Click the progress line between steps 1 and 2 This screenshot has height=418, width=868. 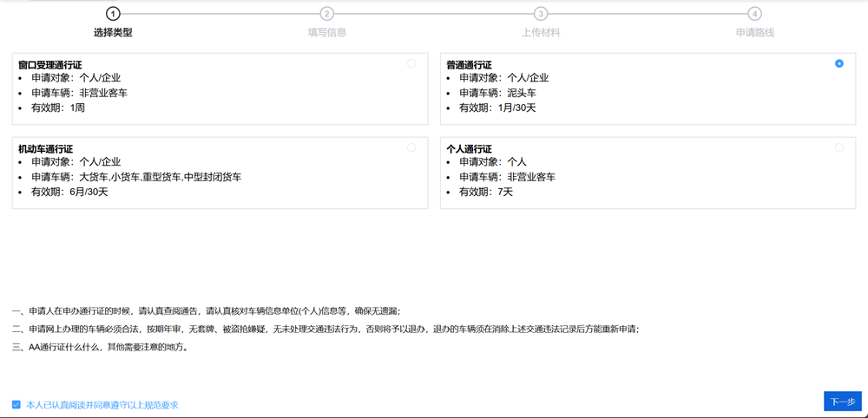tap(220, 14)
